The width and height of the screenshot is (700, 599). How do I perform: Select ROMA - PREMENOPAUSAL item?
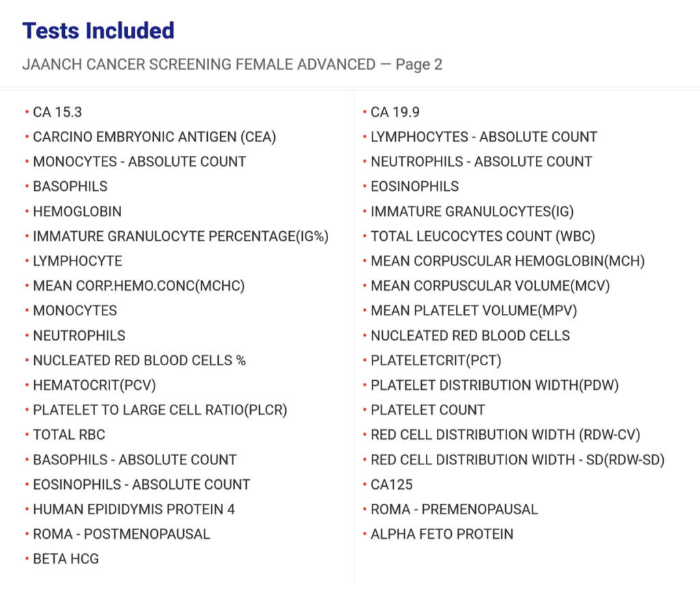click(x=455, y=509)
